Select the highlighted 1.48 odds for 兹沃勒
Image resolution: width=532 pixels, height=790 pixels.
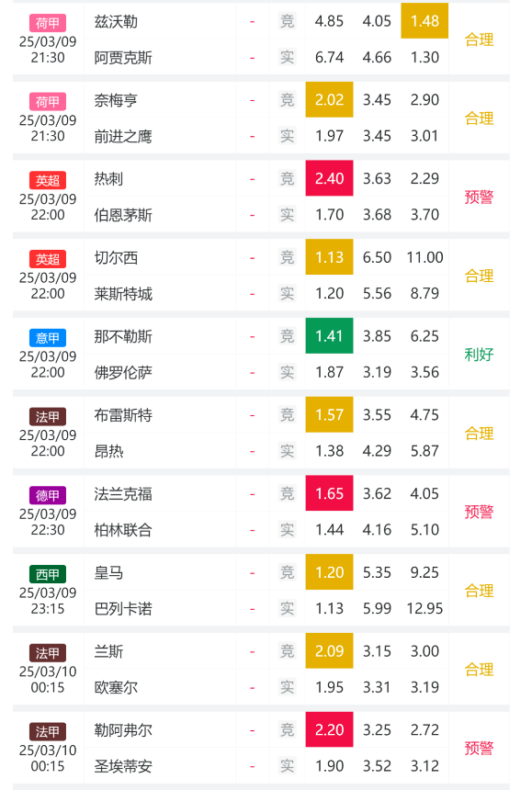tap(424, 21)
